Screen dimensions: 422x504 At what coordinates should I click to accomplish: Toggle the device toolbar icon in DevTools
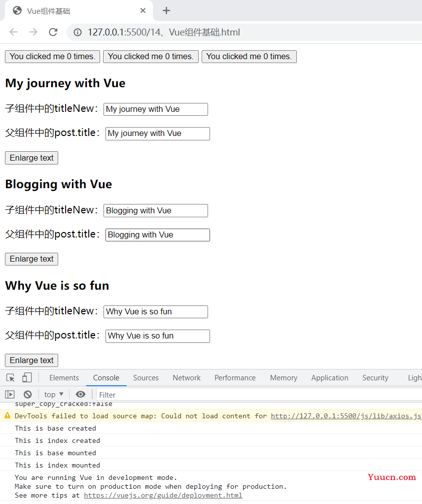pyautogui.click(x=27, y=377)
